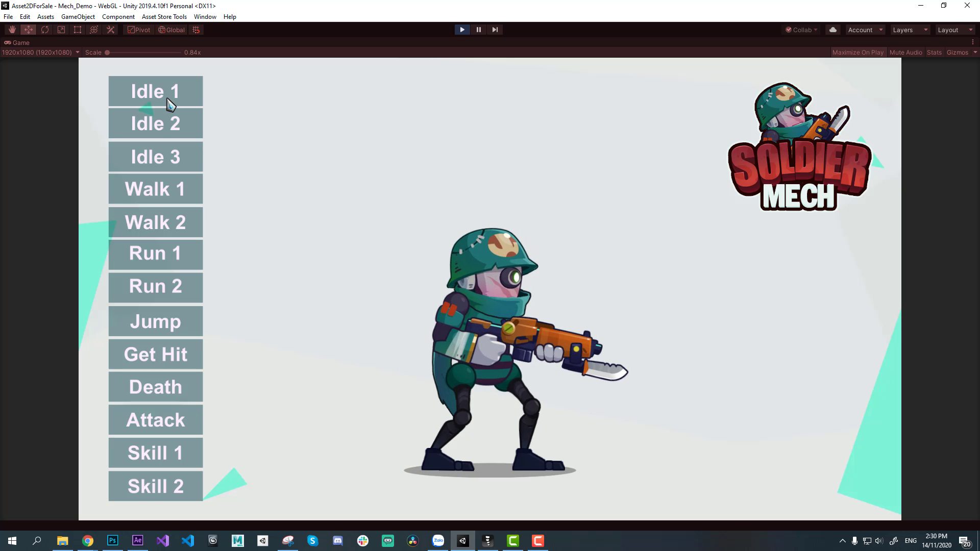Open Game view options menu dots

click(x=973, y=42)
